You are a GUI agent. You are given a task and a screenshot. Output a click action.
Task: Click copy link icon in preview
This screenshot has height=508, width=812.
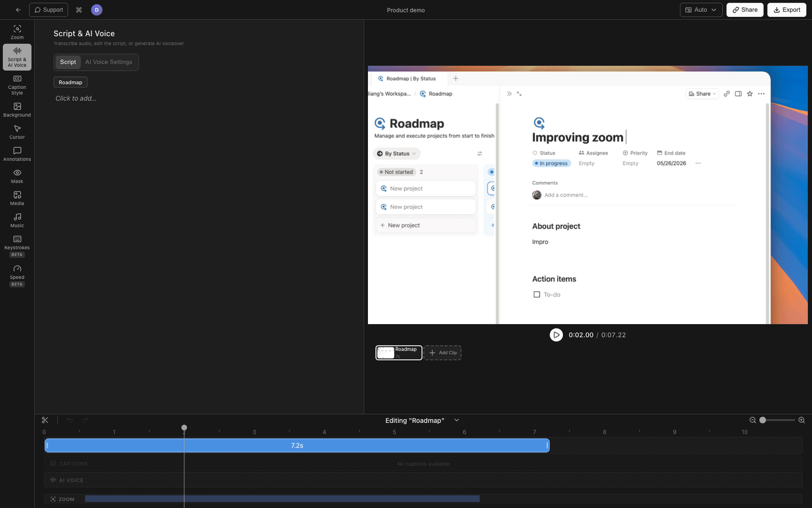[x=727, y=93]
